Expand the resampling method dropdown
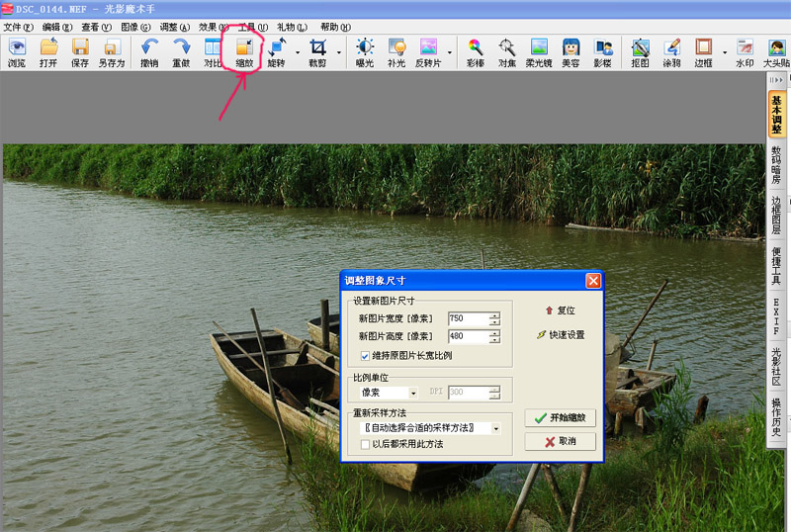The image size is (791, 532). (x=495, y=428)
